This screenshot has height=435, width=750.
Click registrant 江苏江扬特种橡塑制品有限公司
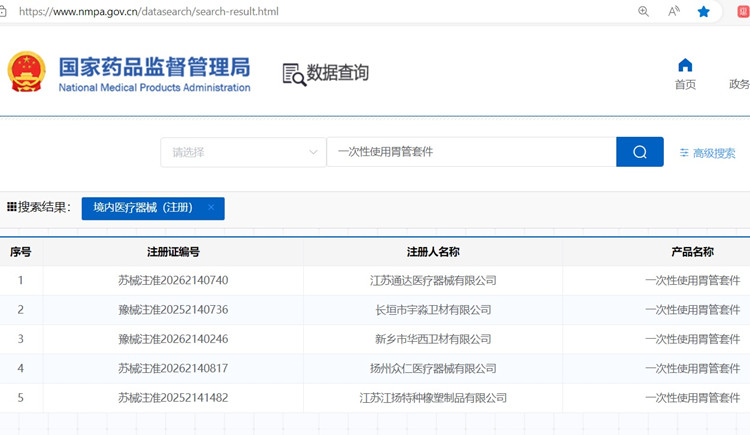coord(433,398)
